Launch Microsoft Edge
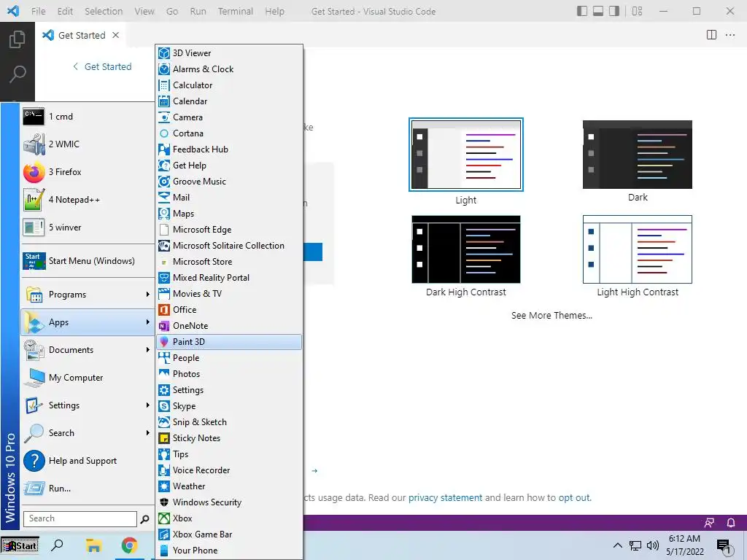747x560 pixels. (x=229, y=230)
